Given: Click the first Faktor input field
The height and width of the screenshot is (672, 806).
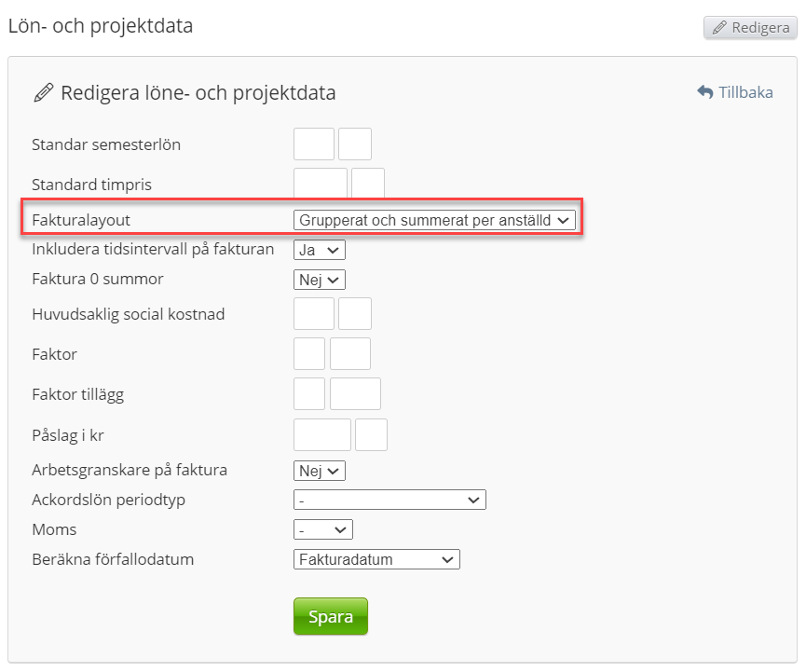Looking at the screenshot, I should (x=309, y=354).
